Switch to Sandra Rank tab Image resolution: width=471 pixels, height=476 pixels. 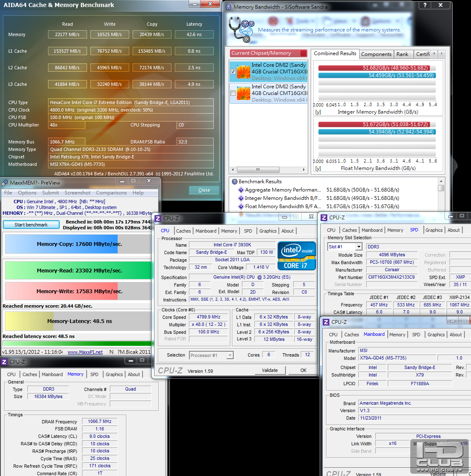coord(403,54)
